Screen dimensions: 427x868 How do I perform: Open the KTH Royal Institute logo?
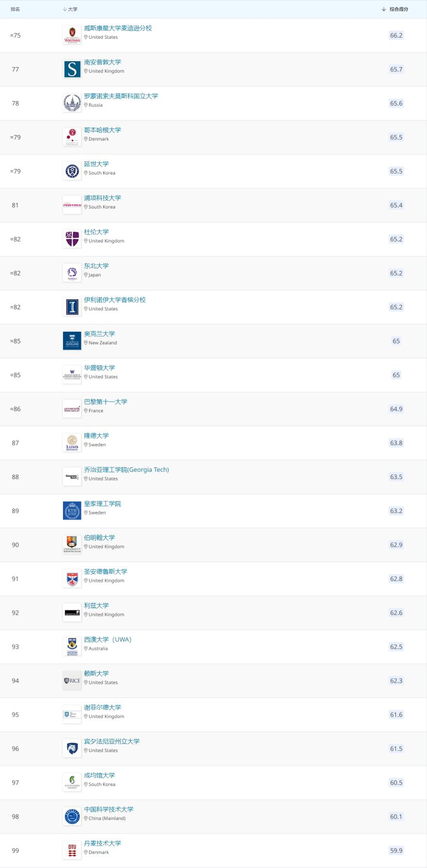(x=72, y=511)
